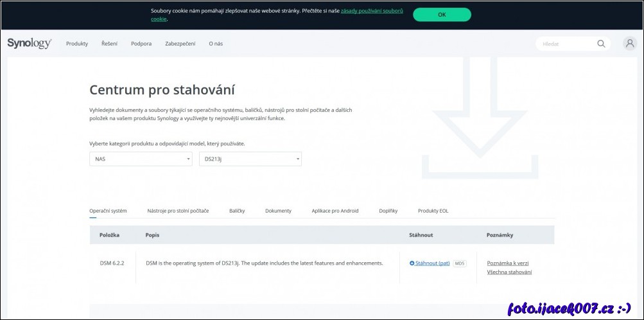Open the Všechna stahování link

[x=509, y=272]
